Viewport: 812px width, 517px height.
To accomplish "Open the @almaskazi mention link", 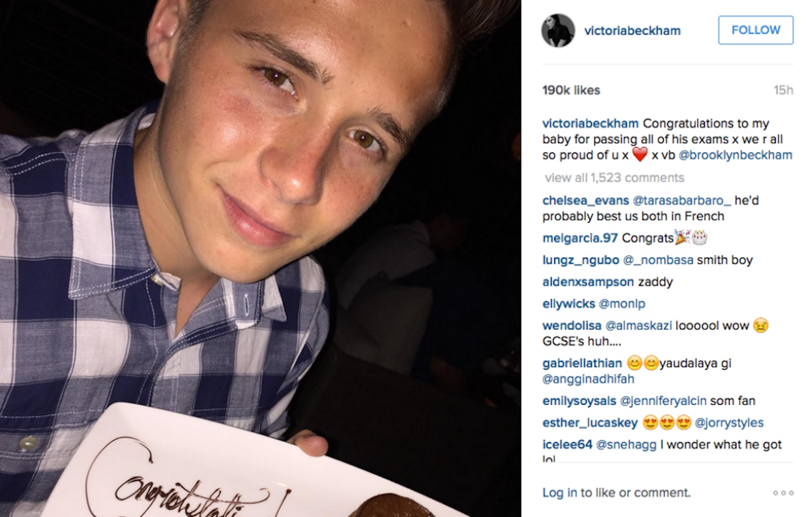I will tap(638, 326).
